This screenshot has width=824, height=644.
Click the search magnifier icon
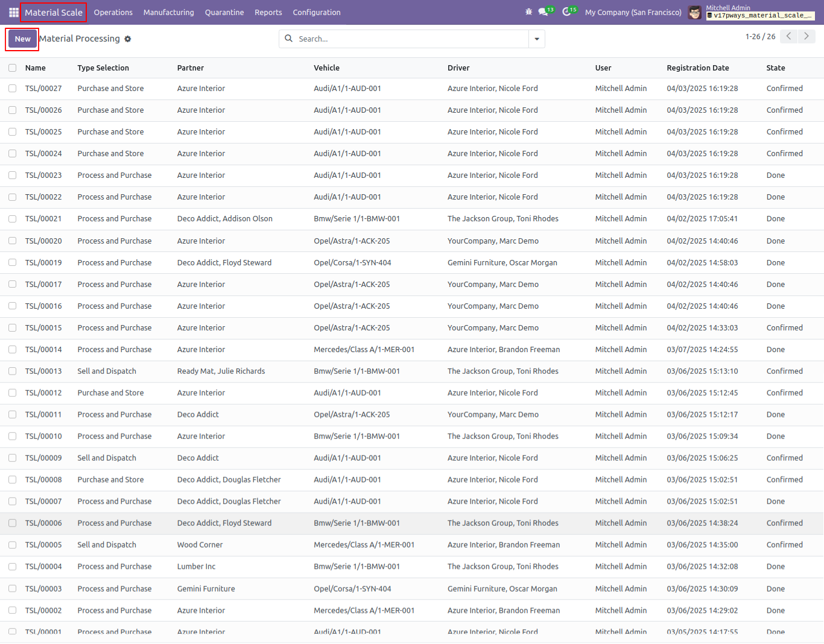(289, 39)
